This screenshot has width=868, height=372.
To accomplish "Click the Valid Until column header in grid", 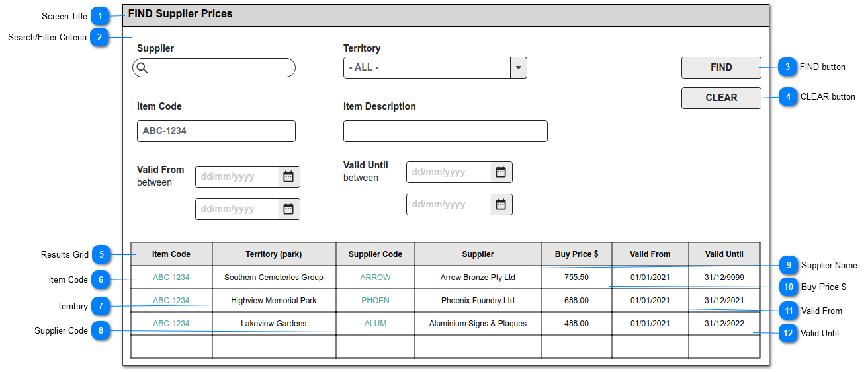I will coord(724,254).
